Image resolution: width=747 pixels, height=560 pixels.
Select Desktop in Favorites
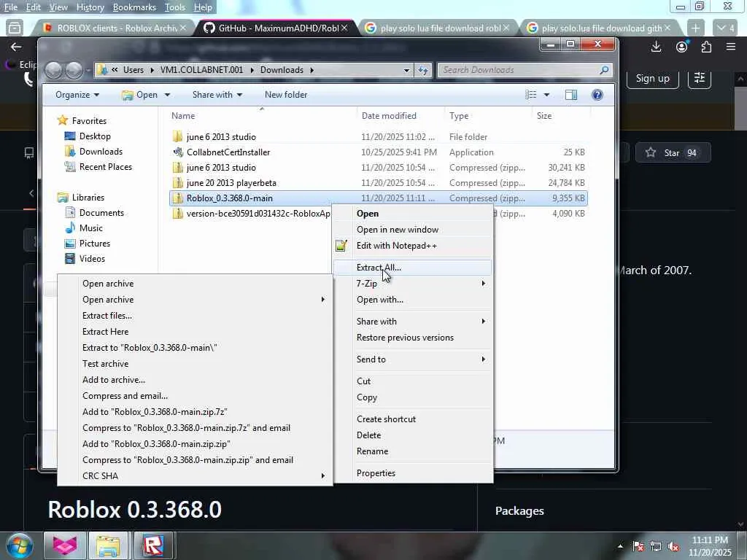tap(94, 136)
